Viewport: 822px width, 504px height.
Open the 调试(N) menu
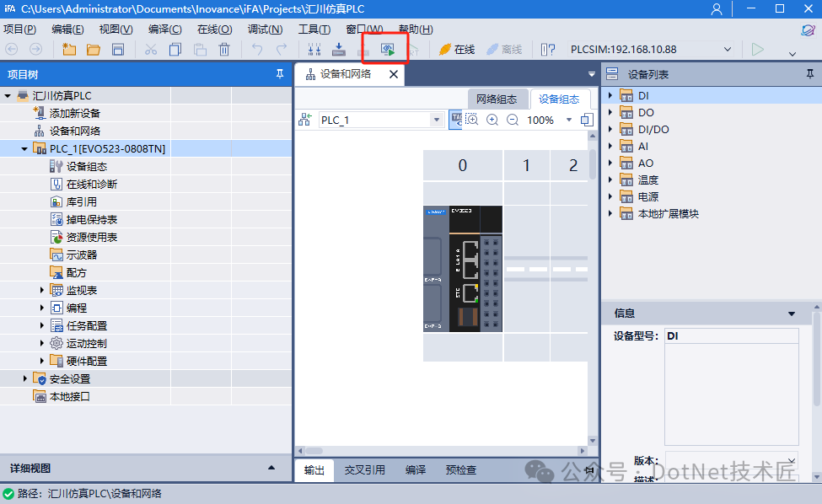[x=265, y=29]
